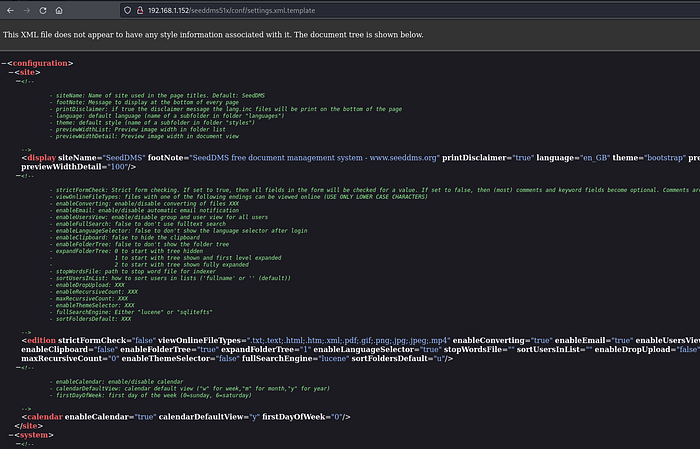Screen dimensions: 700x449
Task: Click the shield tracking protection icon
Action: point(126,9)
